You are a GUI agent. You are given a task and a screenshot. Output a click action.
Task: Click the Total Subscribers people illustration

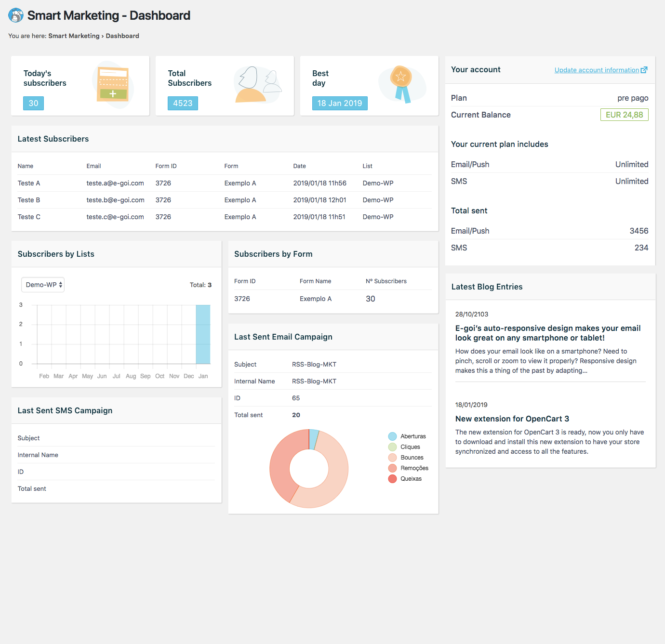(x=258, y=85)
